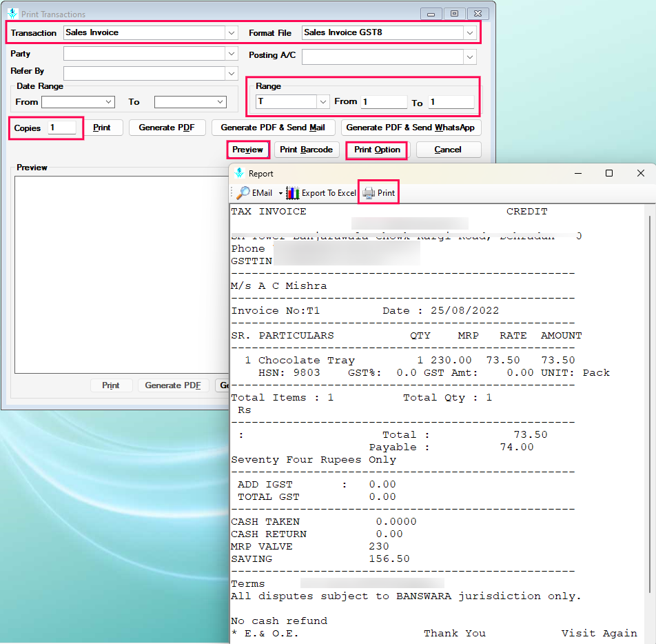The image size is (656, 644).
Task: Click the EMail label in Report toolbar
Action: pos(263,193)
